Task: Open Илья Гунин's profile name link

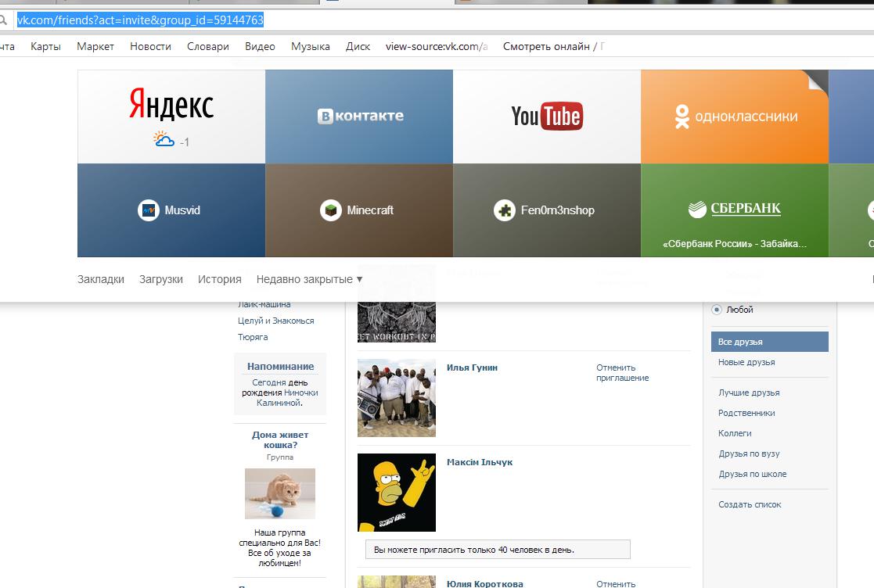Action: [x=472, y=367]
